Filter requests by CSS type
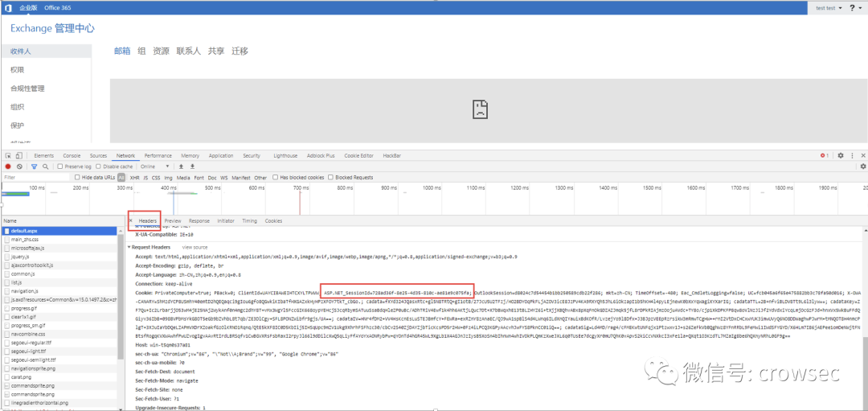The width and height of the screenshot is (868, 411). pyautogui.click(x=156, y=178)
